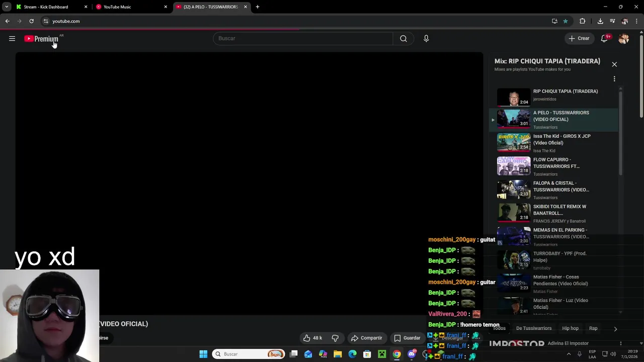Screen dimensions: 644x362
Task: Toggle the bookmark star for this page
Action: click(566, 21)
